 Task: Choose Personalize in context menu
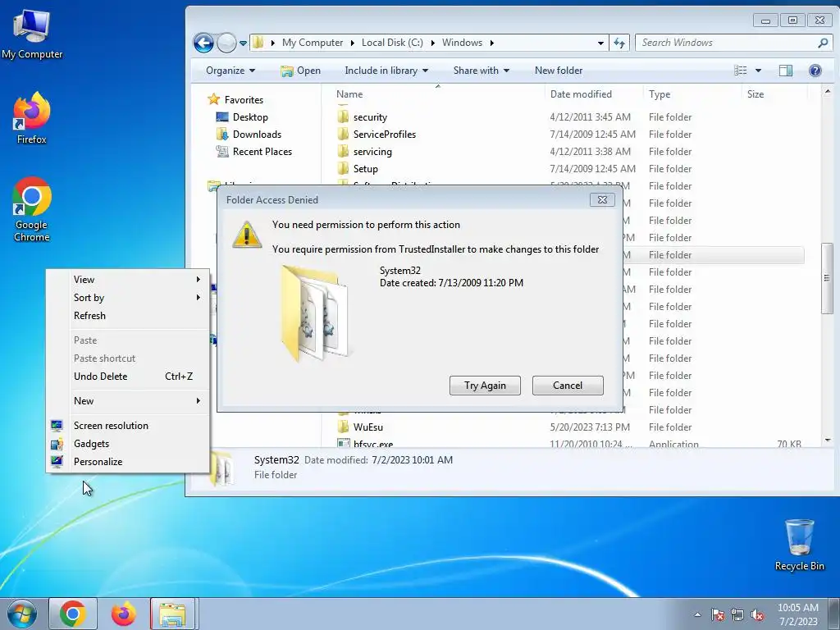point(127,462)
